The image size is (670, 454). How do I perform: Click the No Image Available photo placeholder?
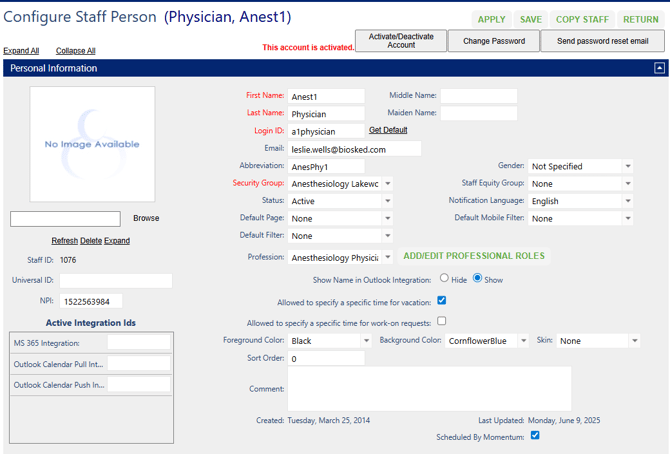[92, 144]
